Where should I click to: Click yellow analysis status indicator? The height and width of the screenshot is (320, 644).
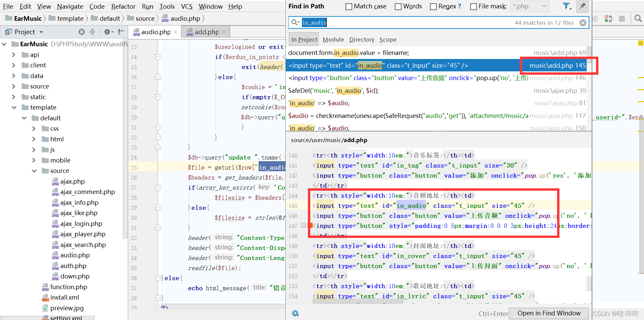(x=641, y=43)
